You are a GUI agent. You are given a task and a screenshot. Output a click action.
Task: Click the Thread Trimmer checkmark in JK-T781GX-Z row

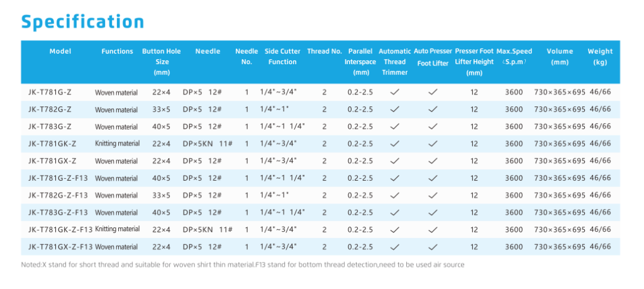coord(395,161)
